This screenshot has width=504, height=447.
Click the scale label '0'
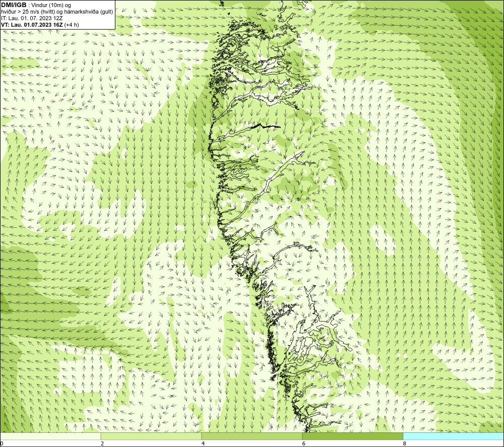click(x=2, y=444)
